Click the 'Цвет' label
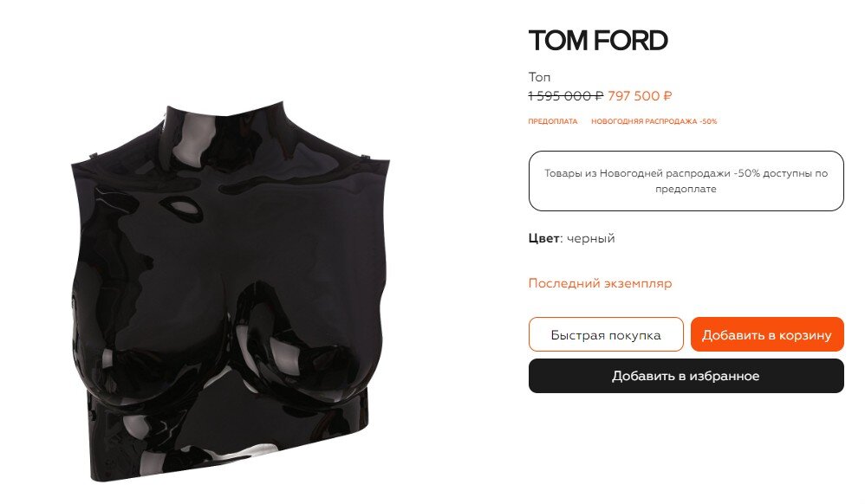This screenshot has width=865, height=504. click(x=544, y=238)
